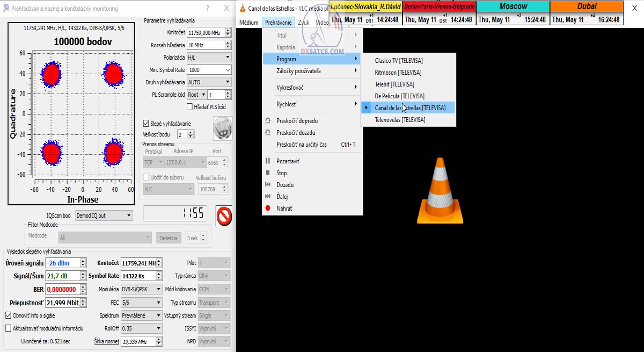Click the satellite dish logo button

222,128
